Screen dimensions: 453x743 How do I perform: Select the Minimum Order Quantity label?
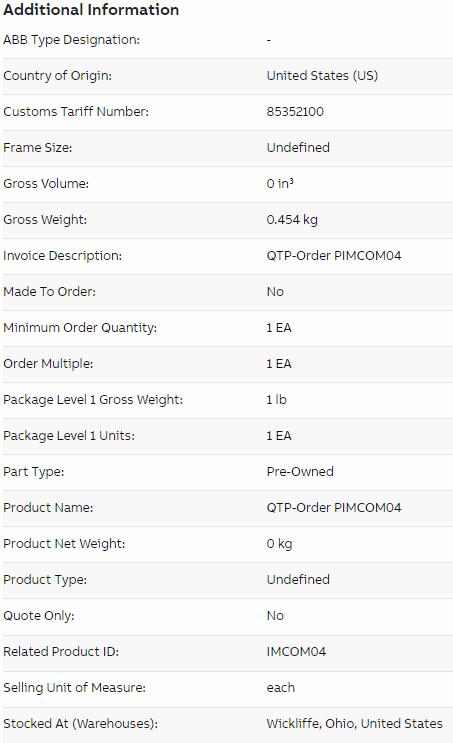pos(80,328)
